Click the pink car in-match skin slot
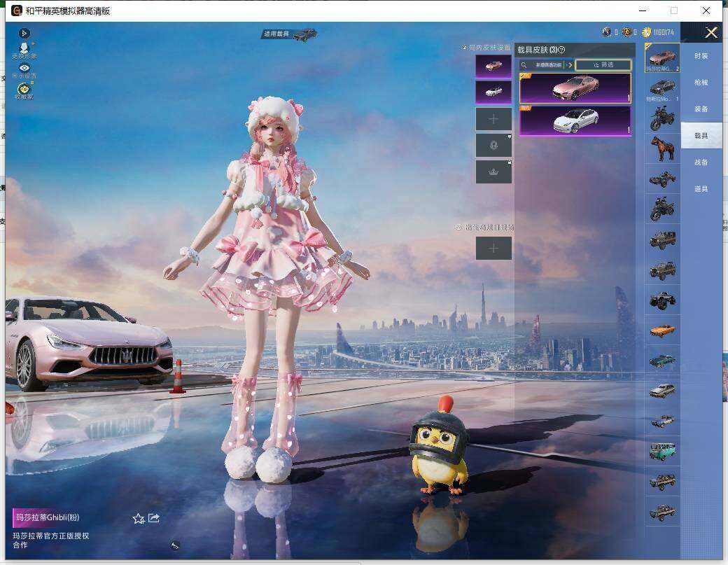 coord(493,66)
